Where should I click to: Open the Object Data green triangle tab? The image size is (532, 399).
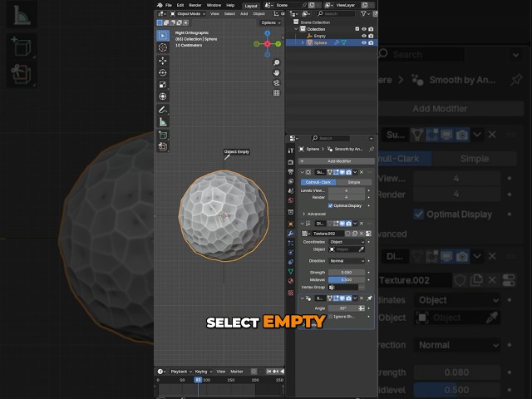point(291,272)
